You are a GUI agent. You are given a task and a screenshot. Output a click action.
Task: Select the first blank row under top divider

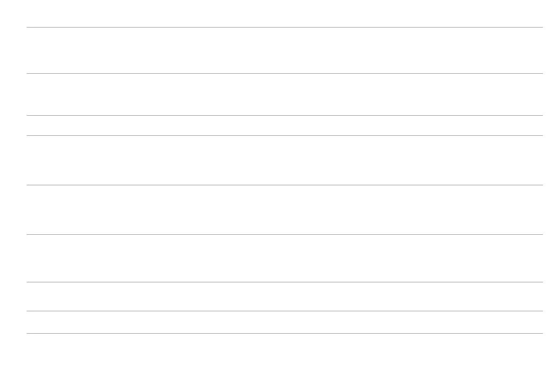coord(285,50)
